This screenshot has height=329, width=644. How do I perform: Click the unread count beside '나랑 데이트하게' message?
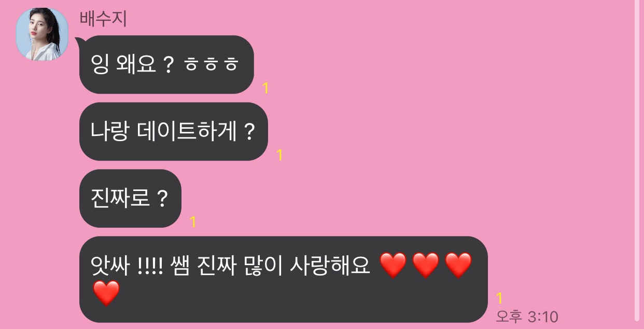(x=279, y=155)
